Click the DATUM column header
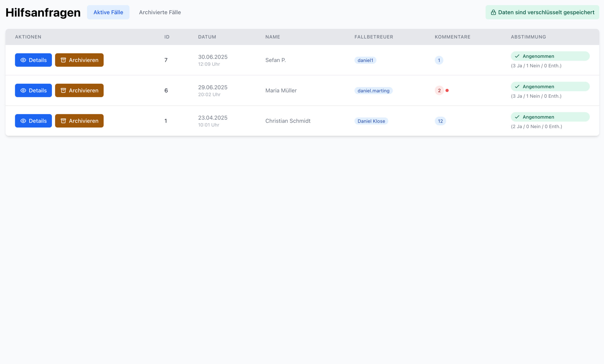The image size is (604, 364). coord(207,37)
